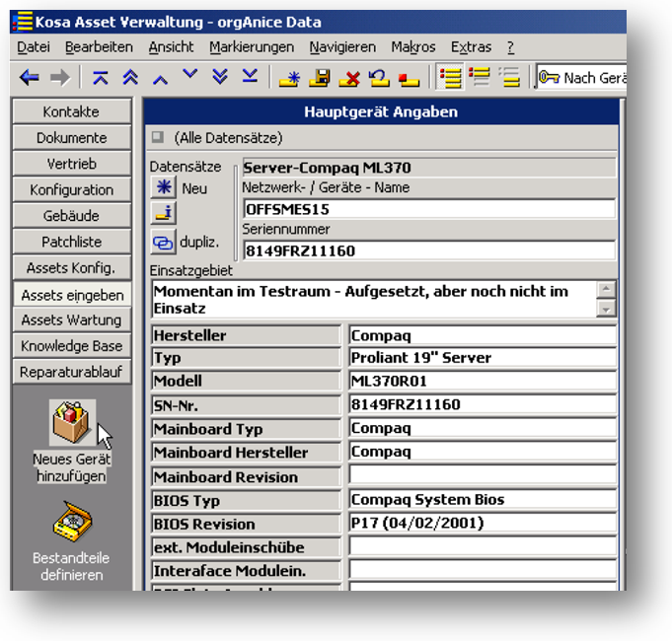
Task: Select the third list view toolbar icon
Action: tap(509, 77)
